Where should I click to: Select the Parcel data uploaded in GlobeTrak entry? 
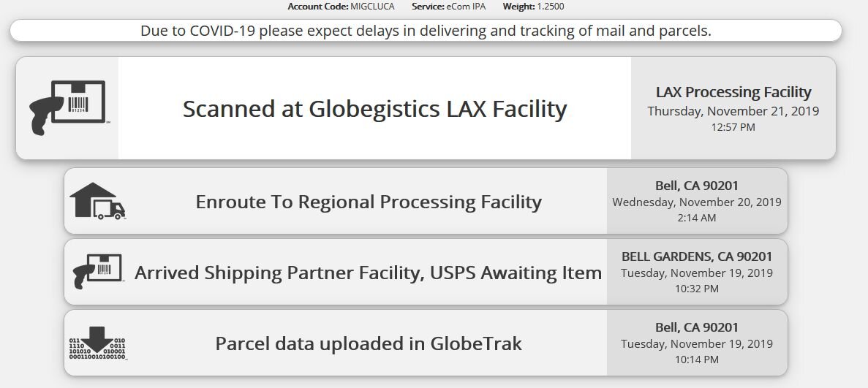369,343
